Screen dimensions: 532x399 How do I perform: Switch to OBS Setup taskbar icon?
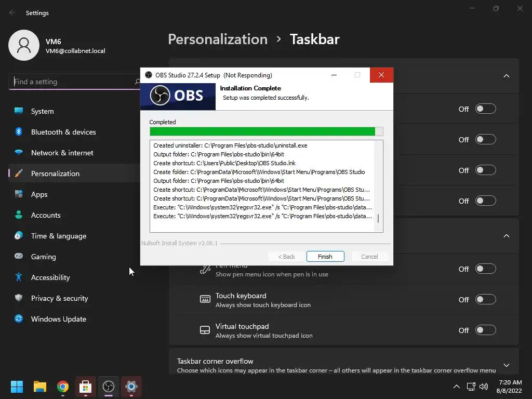(x=109, y=387)
